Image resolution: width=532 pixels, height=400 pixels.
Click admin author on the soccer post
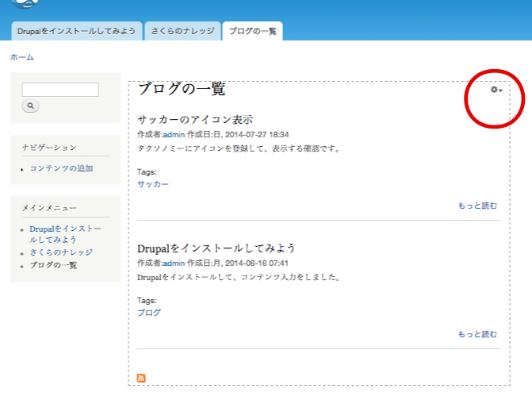click(x=174, y=135)
